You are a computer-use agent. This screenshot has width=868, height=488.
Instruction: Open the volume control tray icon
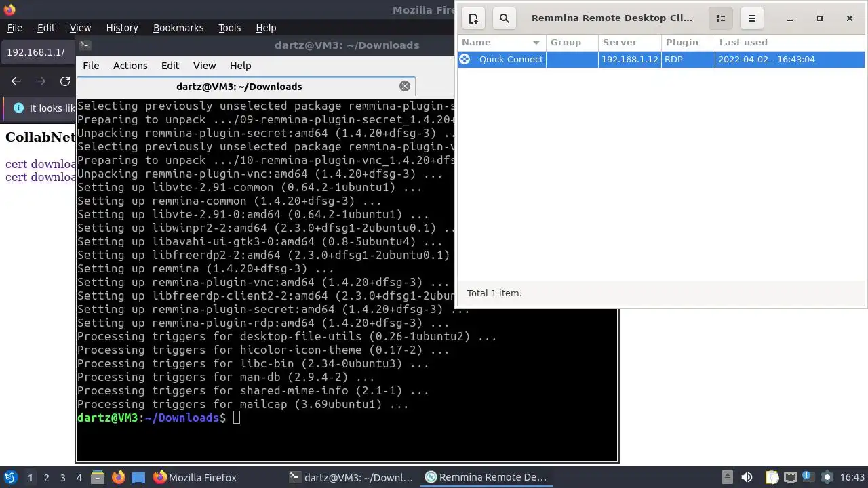click(x=747, y=477)
